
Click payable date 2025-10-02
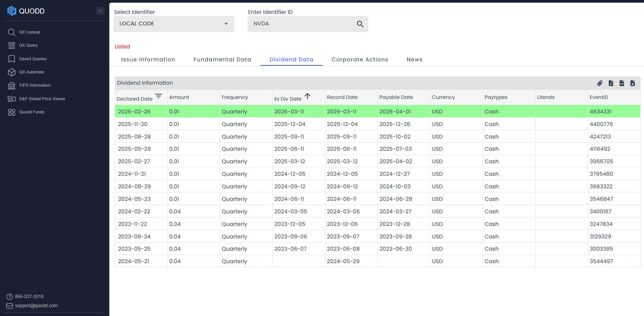[395, 137]
